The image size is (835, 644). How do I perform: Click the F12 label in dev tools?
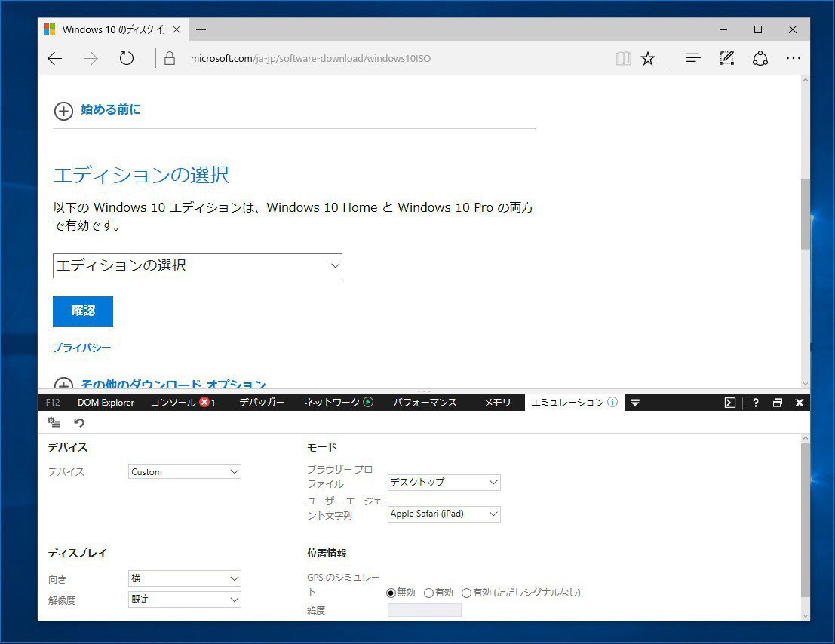click(x=53, y=403)
